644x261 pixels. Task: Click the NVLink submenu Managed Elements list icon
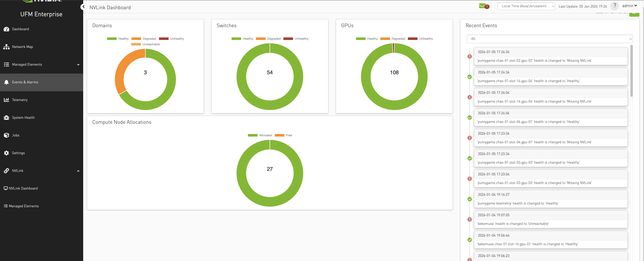(6, 206)
